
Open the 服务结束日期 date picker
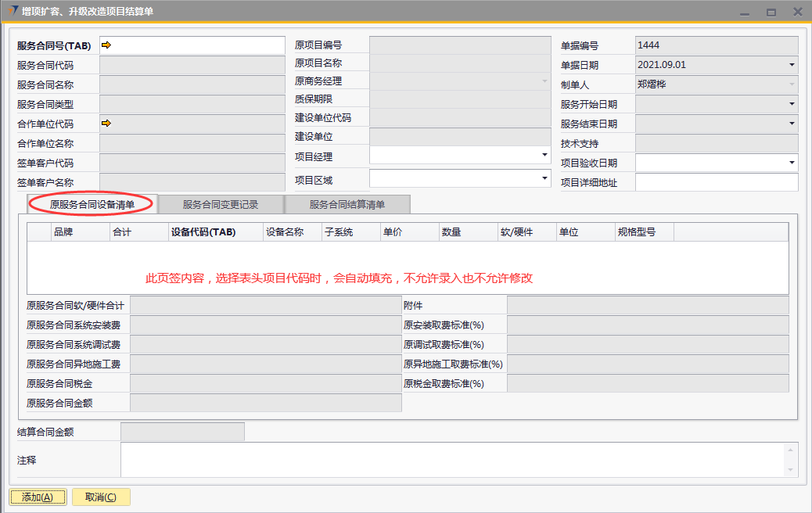coord(792,124)
